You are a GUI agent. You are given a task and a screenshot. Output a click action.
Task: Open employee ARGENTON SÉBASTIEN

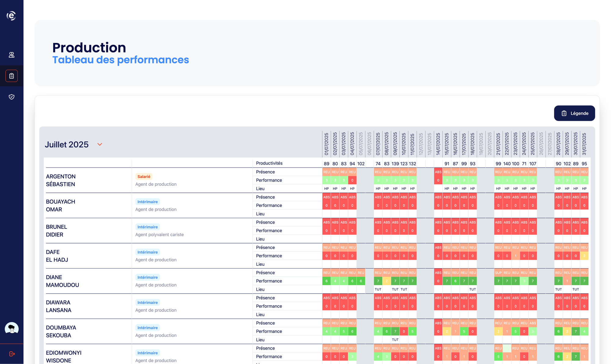pos(60,180)
